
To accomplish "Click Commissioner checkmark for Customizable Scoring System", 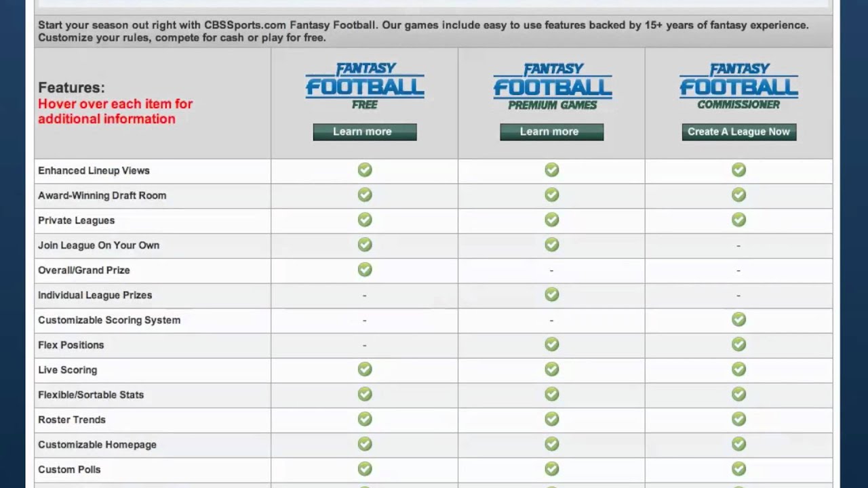I will click(738, 320).
